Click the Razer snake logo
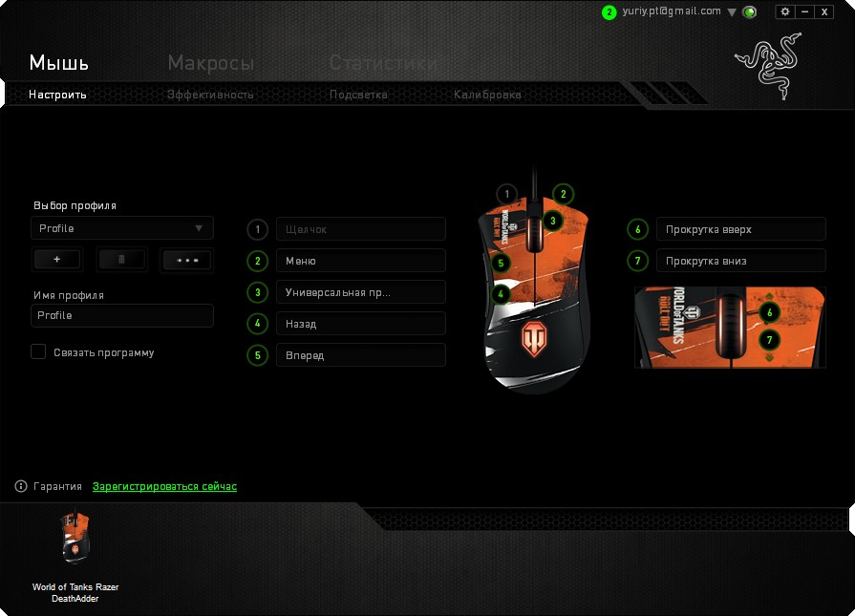 click(768, 66)
